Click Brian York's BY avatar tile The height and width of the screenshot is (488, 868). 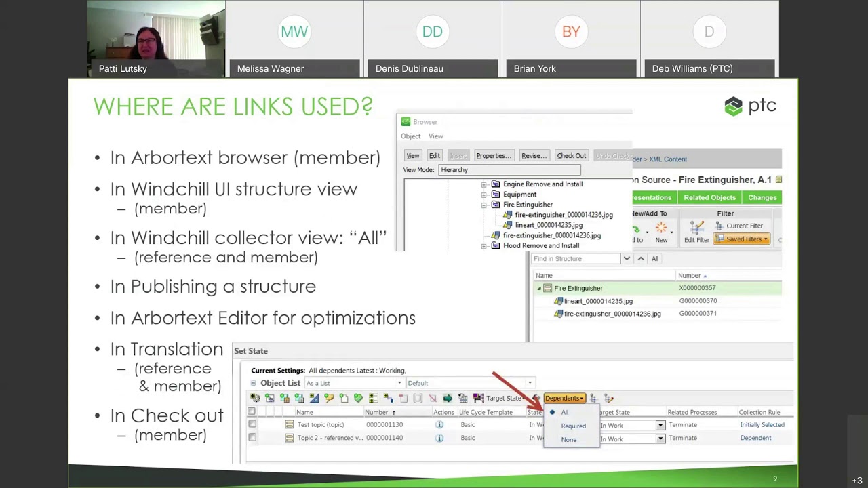(571, 39)
